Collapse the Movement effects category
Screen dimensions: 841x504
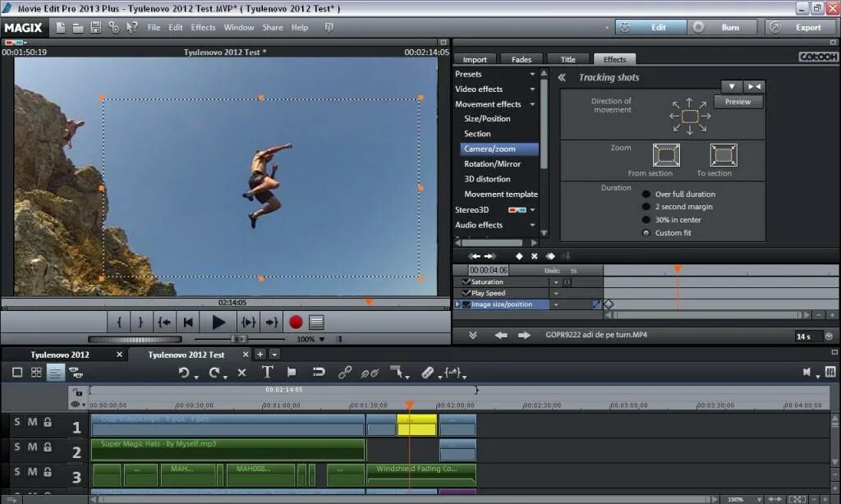pyautogui.click(x=532, y=104)
